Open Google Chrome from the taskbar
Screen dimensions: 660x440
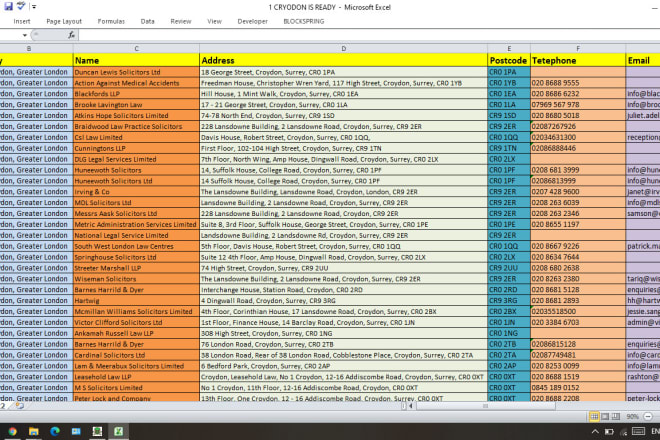pyautogui.click(x=12, y=431)
